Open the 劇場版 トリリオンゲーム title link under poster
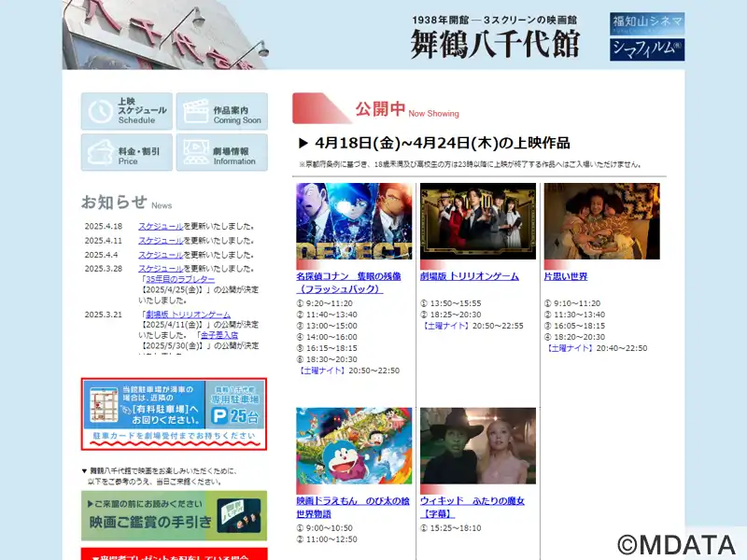Image resolution: width=747 pixels, height=560 pixels. (x=470, y=276)
